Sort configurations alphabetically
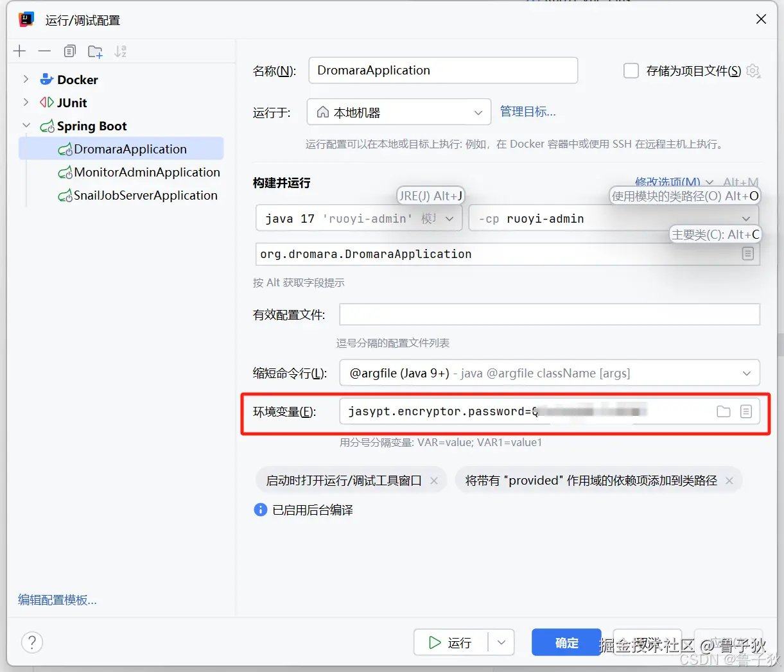 [x=120, y=51]
